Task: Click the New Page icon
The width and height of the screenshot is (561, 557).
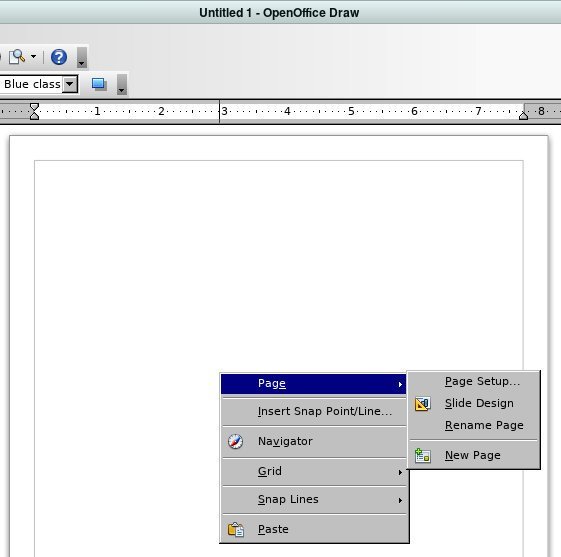Action: point(423,456)
